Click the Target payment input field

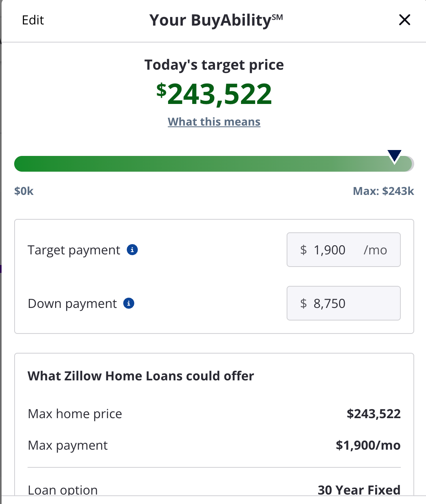coord(343,250)
